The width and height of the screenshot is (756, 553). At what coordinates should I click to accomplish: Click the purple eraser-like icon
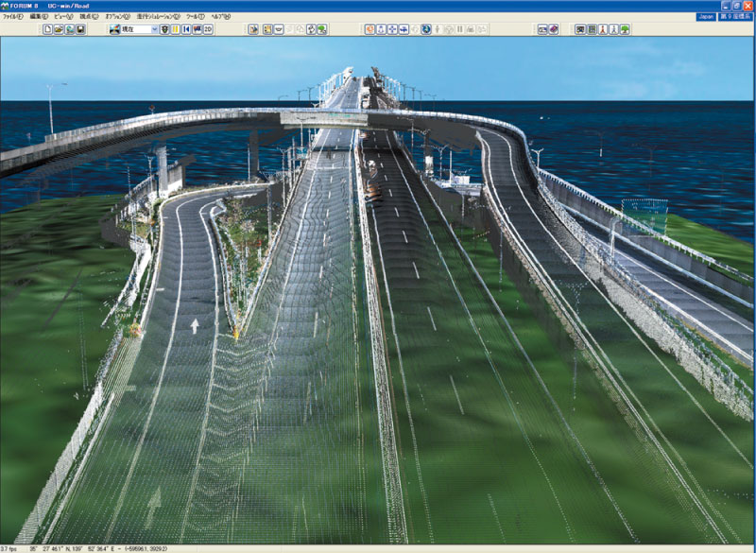[554, 29]
